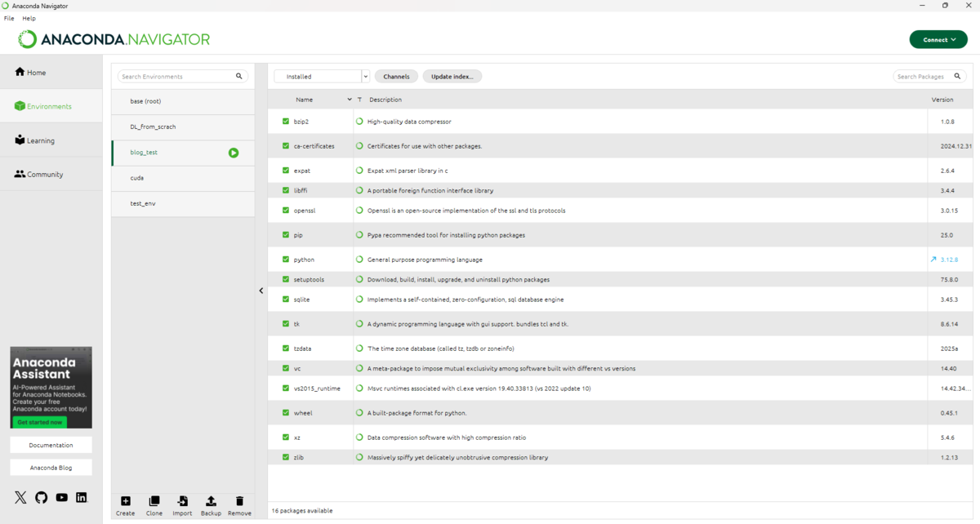Go to the Community tab

(51, 175)
